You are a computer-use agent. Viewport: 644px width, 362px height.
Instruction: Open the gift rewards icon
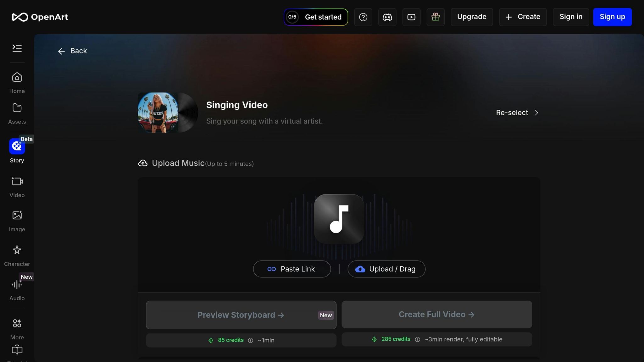tap(436, 17)
